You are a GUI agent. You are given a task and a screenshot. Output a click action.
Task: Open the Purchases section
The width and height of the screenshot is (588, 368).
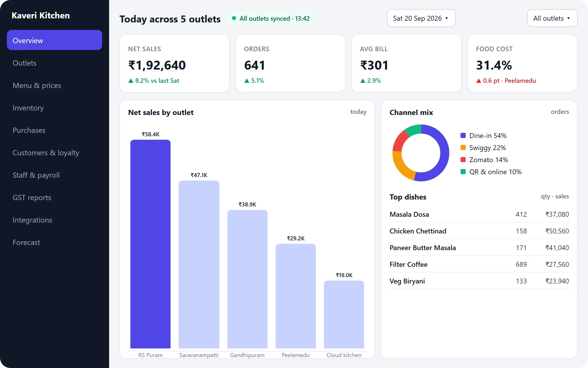(55, 130)
